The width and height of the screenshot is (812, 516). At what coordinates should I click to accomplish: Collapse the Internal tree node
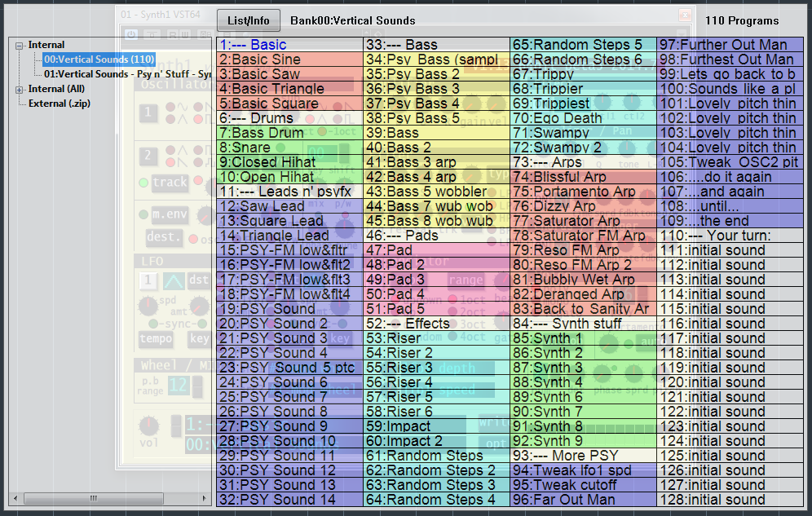click(20, 46)
